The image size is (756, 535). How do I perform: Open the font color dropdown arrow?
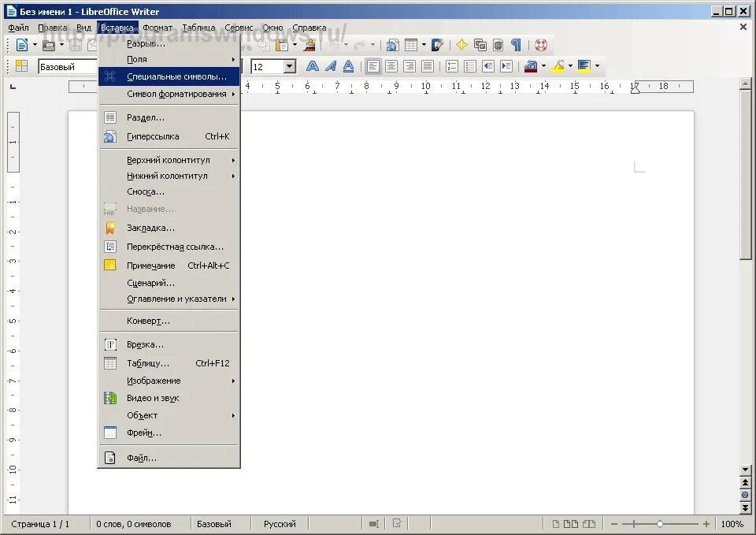(544, 66)
